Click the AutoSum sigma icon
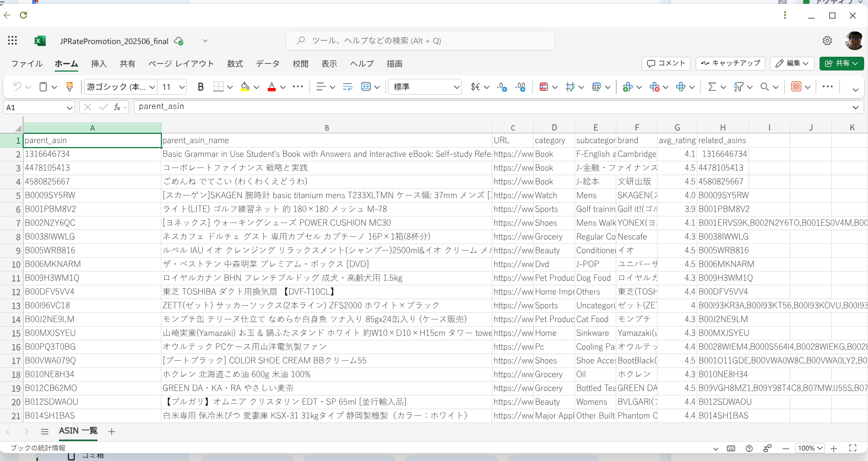Screen dimensions: 868x461 (712, 87)
